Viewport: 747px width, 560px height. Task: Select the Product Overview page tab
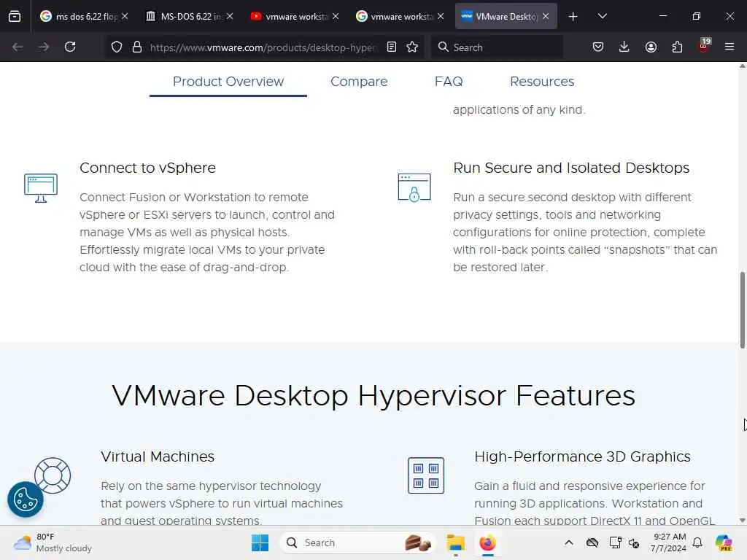pyautogui.click(x=228, y=82)
